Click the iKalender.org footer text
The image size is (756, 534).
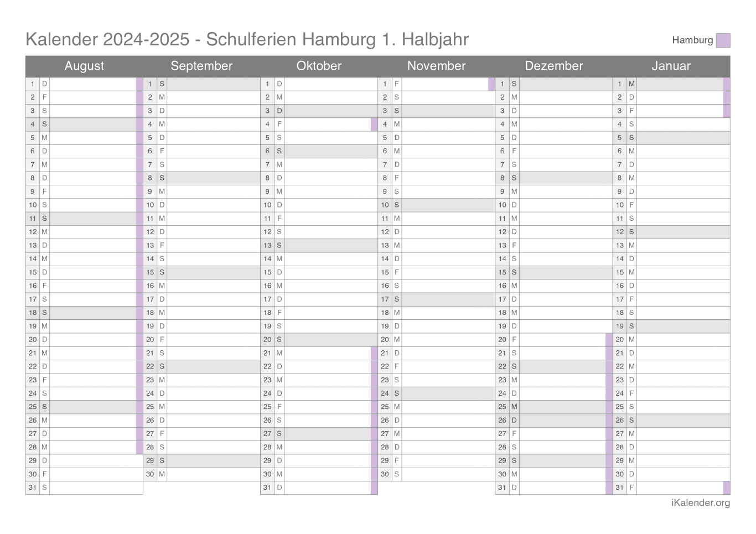(x=700, y=502)
